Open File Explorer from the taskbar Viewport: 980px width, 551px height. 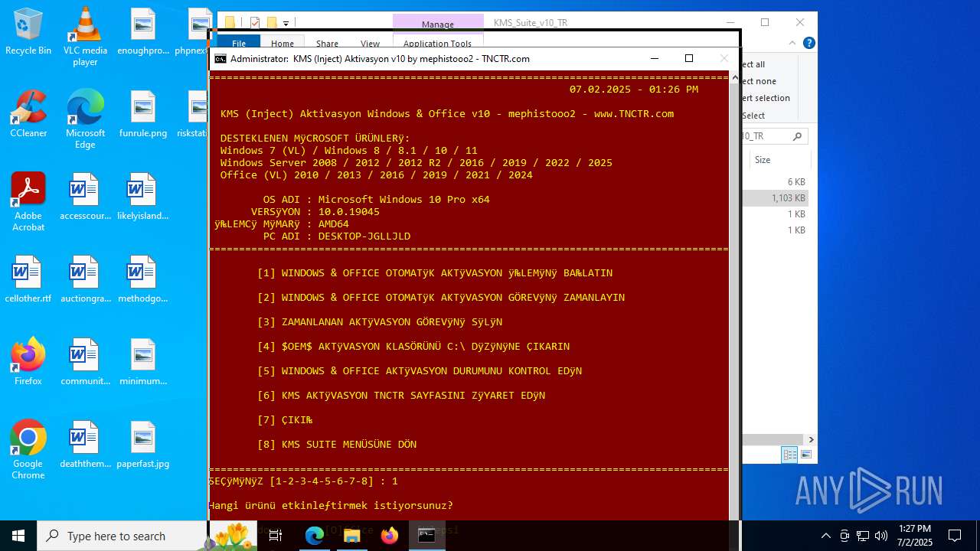(351, 536)
